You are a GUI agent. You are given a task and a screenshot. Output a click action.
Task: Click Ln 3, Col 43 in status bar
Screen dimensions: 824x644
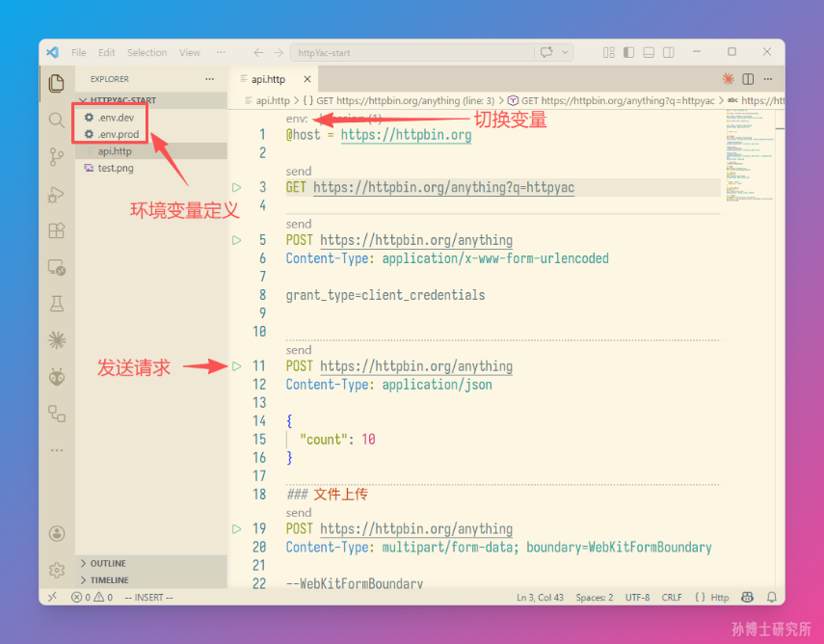[540, 597]
